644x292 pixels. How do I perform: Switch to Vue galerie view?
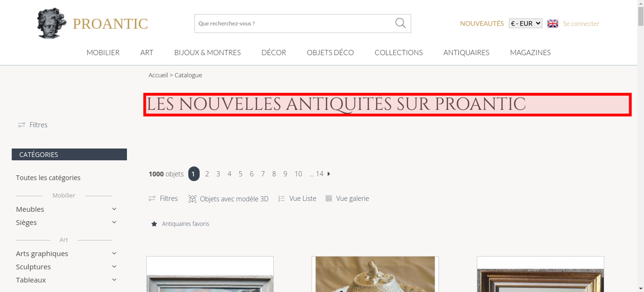[x=347, y=198]
